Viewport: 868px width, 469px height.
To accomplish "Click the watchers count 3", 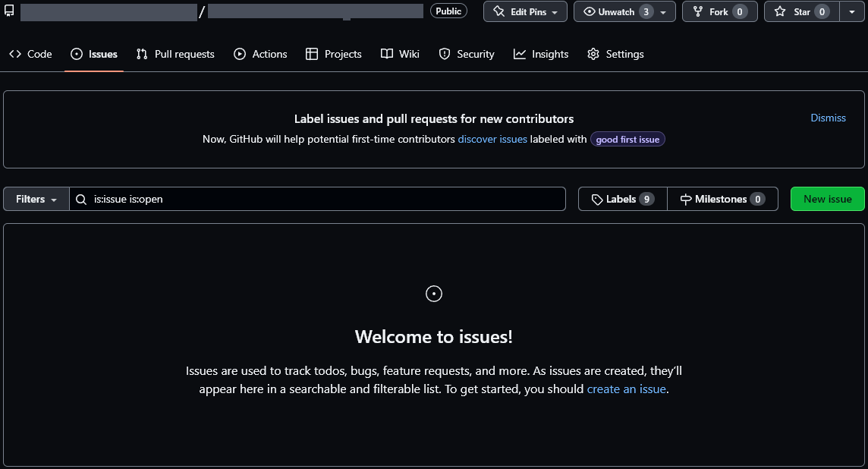I will click(646, 11).
